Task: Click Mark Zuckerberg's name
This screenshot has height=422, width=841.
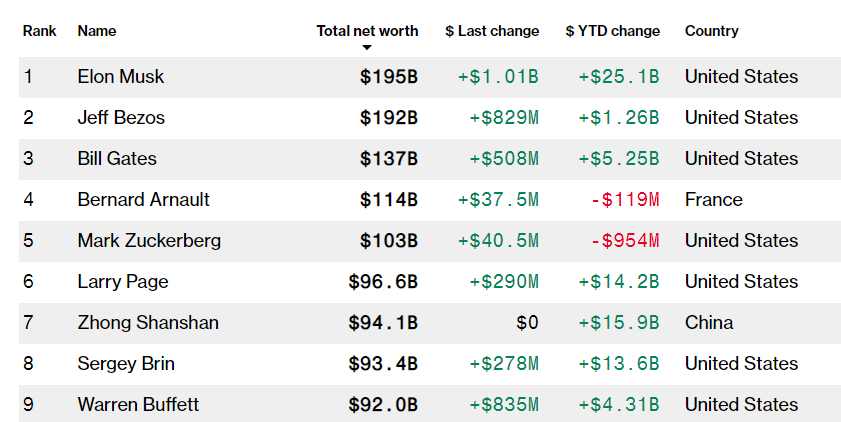Action: pyautogui.click(x=149, y=241)
